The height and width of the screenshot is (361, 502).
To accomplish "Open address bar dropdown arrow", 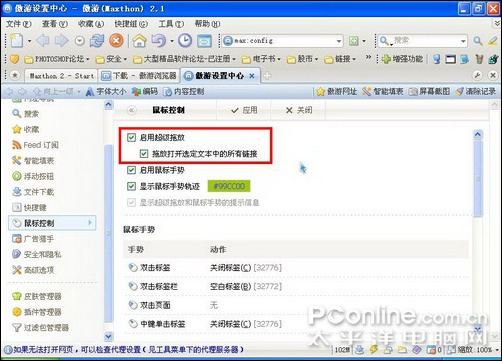I will pos(339,41).
